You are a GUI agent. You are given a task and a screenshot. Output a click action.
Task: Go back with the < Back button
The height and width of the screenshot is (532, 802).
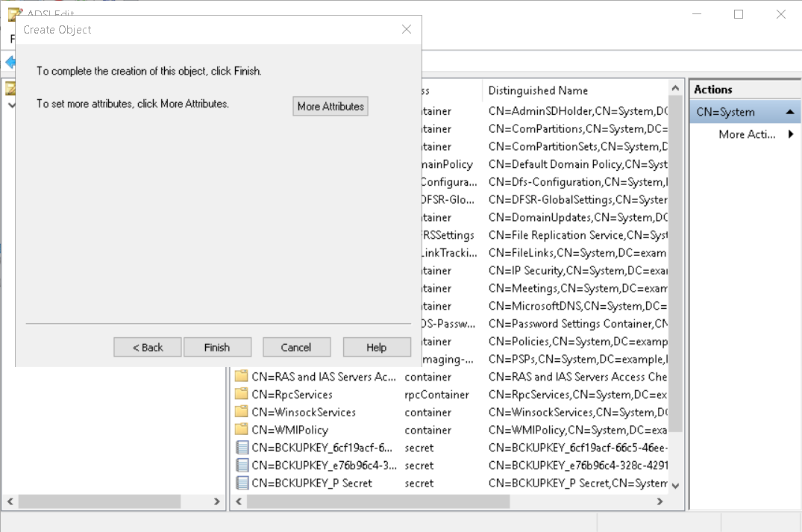pos(148,347)
